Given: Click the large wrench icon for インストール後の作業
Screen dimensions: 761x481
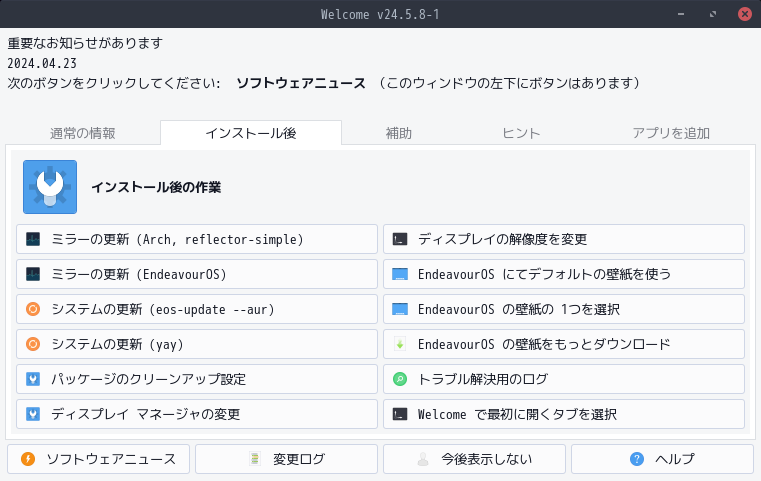Looking at the screenshot, I should [50, 187].
